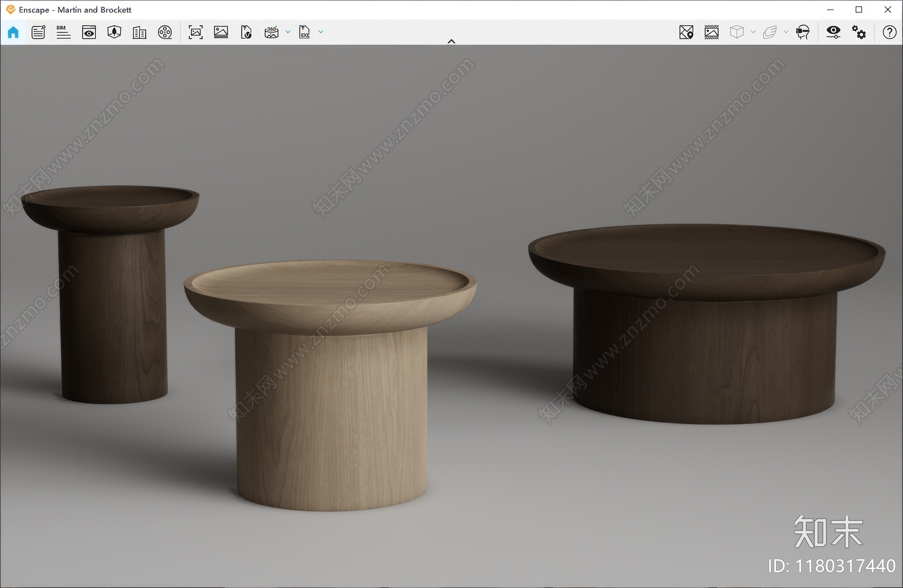
Task: Toggle the Safe Frame icon
Action: click(x=712, y=32)
